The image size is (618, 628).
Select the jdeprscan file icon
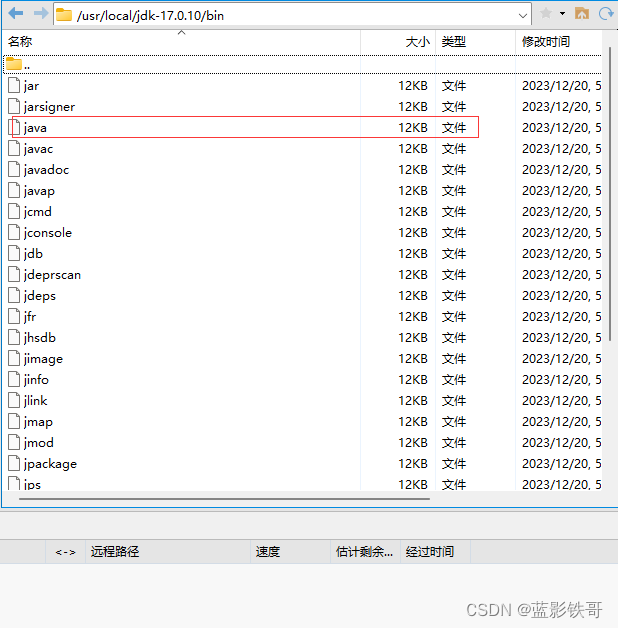click(x=14, y=274)
